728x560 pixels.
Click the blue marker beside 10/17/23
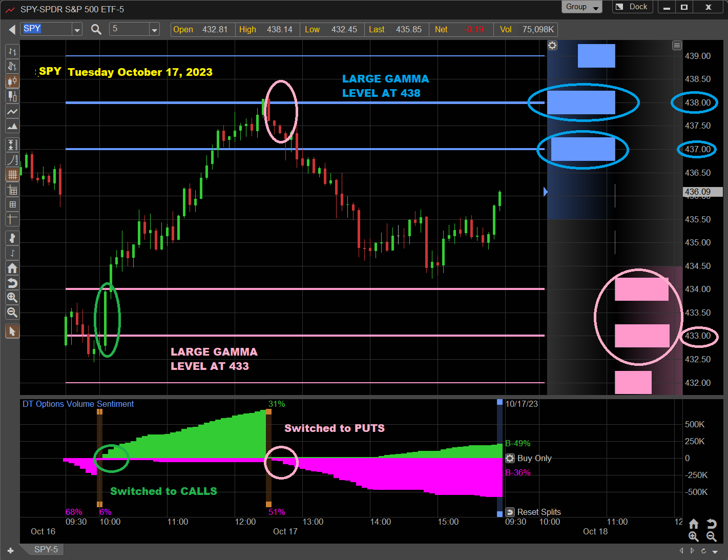500,402
